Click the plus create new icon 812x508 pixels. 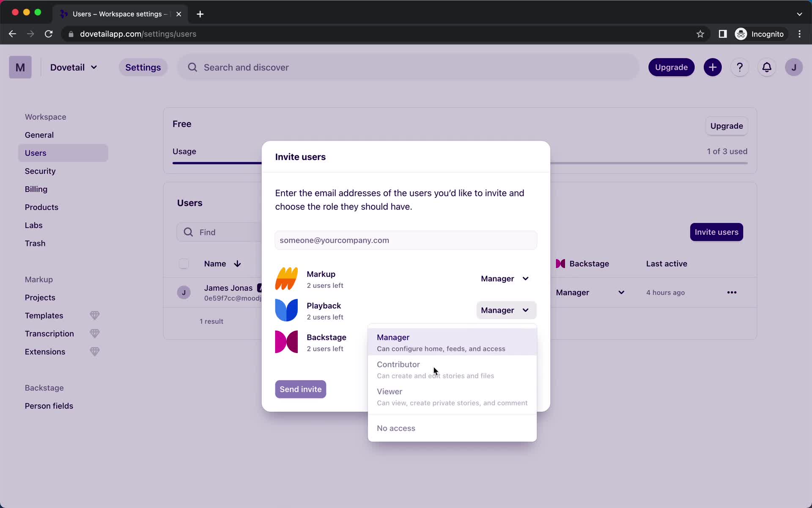tap(713, 67)
